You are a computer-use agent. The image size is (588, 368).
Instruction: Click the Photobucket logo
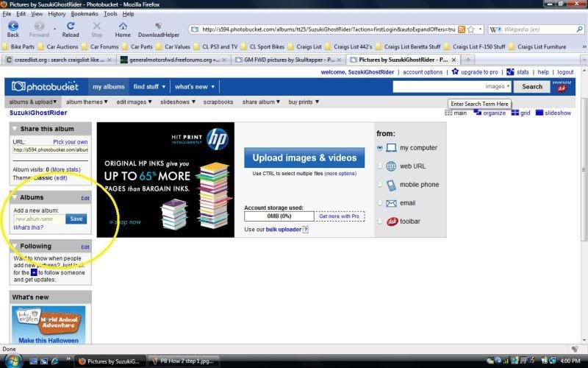(45, 86)
